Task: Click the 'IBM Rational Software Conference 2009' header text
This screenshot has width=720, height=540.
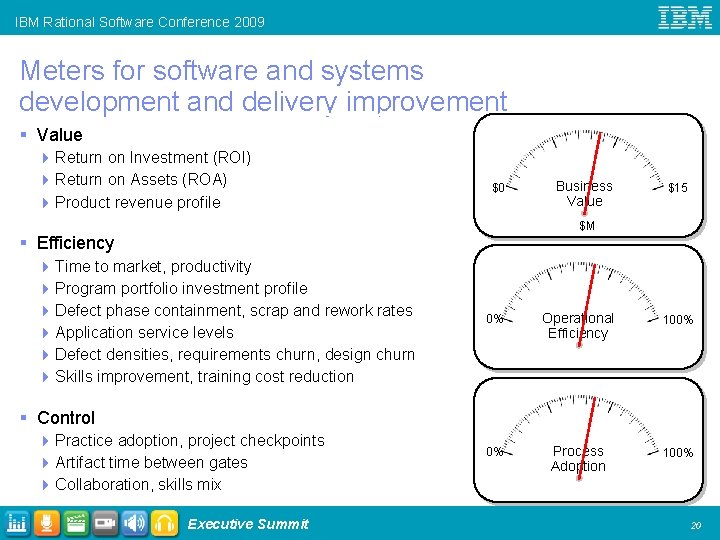Action: pyautogui.click(x=140, y=22)
